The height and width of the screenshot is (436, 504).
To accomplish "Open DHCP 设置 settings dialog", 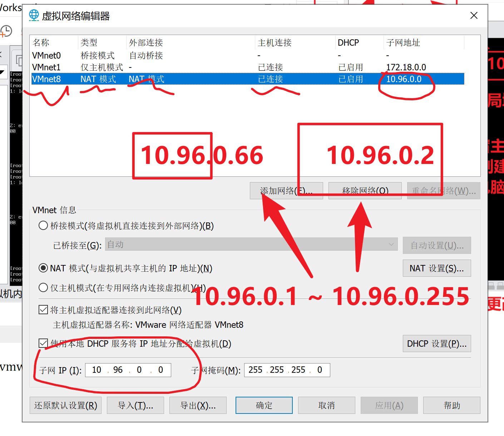I will tap(436, 344).
